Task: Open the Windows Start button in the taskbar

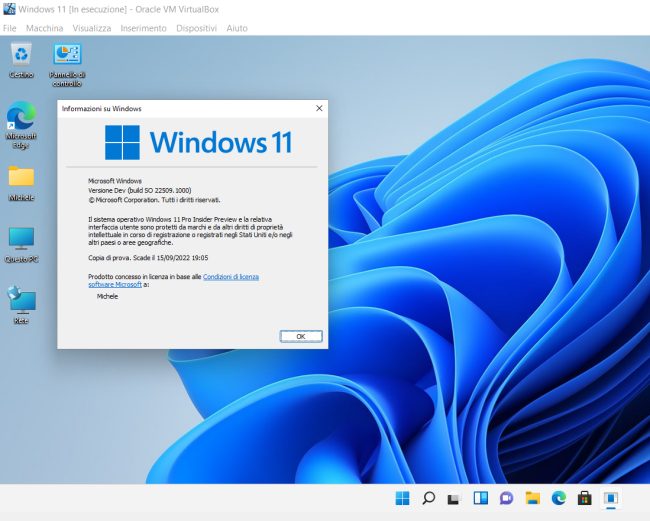Action: point(402,498)
